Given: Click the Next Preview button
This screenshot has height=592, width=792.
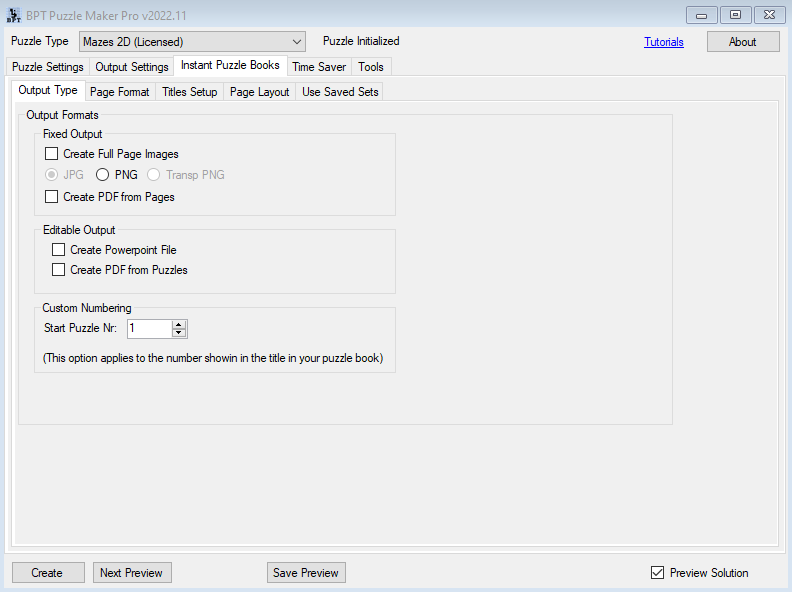Looking at the screenshot, I should [x=132, y=572].
